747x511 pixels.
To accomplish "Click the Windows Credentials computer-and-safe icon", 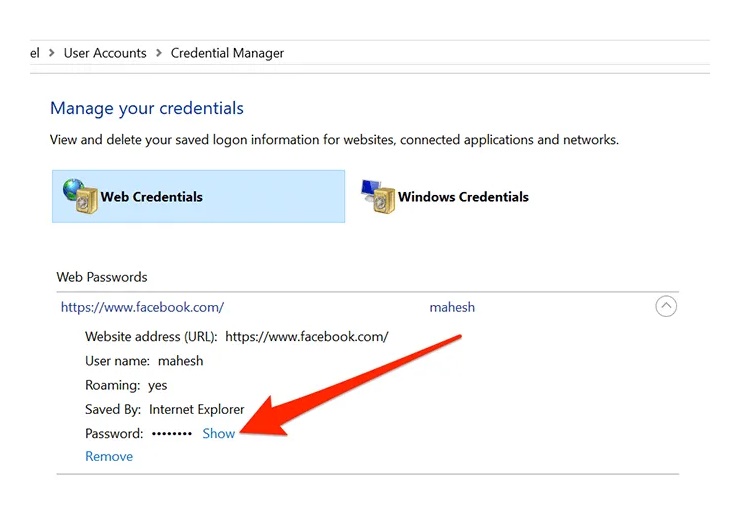I will point(378,196).
